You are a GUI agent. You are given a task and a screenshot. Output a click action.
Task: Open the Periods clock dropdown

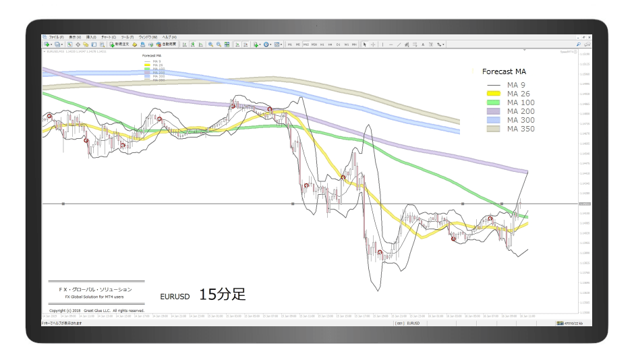coord(267,44)
